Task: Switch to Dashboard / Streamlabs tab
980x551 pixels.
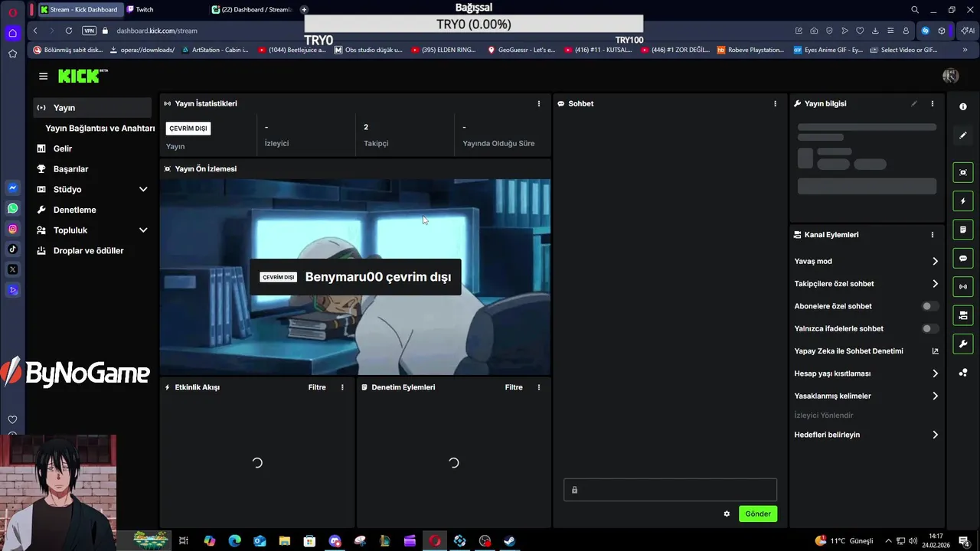Action: tap(252, 9)
